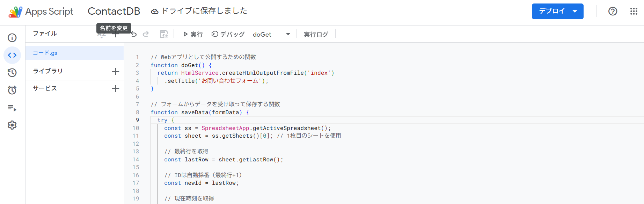The height and width of the screenshot is (204, 644).
Task: Click the Undo arrow in toolbar
Action: tap(134, 34)
